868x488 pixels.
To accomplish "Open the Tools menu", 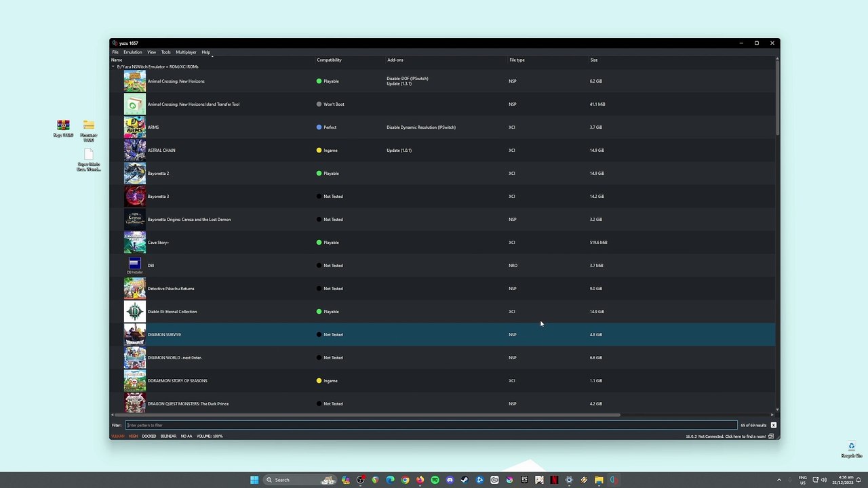I will pos(165,52).
